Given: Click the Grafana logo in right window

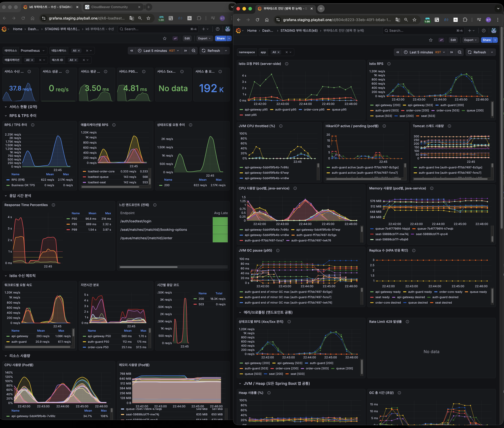Looking at the screenshot, I should point(238,31).
